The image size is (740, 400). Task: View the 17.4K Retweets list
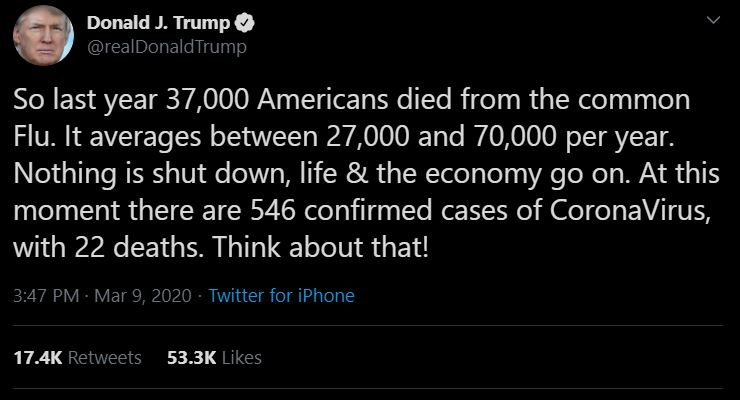coord(77,357)
